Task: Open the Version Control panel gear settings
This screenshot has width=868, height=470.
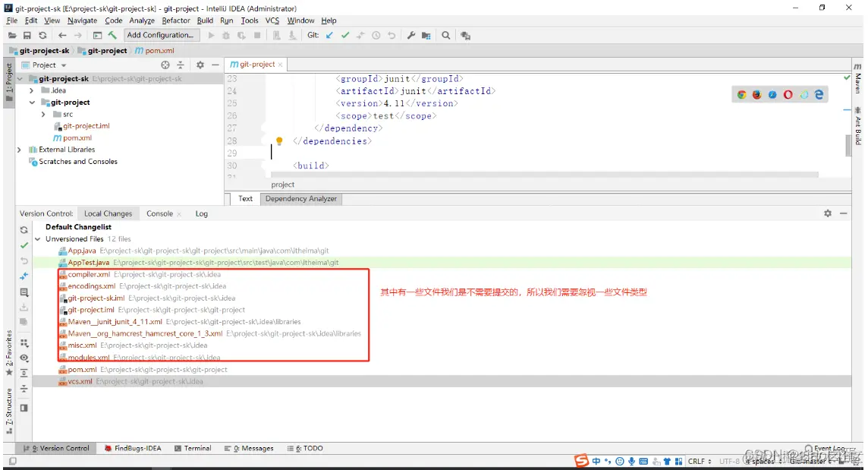Action: 828,213
